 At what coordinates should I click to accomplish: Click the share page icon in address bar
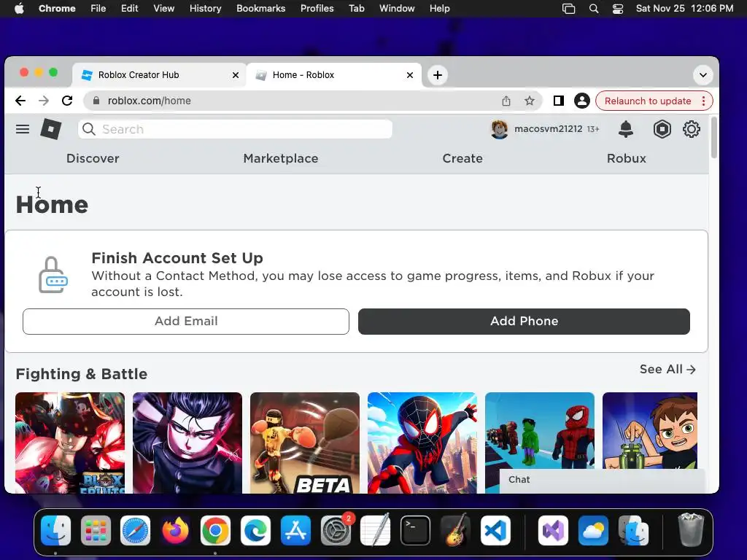(x=506, y=101)
